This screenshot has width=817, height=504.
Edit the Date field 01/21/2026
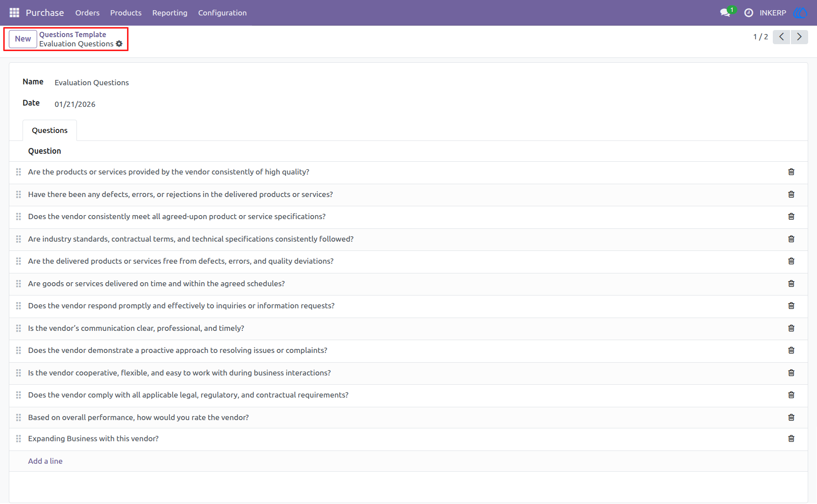click(75, 104)
